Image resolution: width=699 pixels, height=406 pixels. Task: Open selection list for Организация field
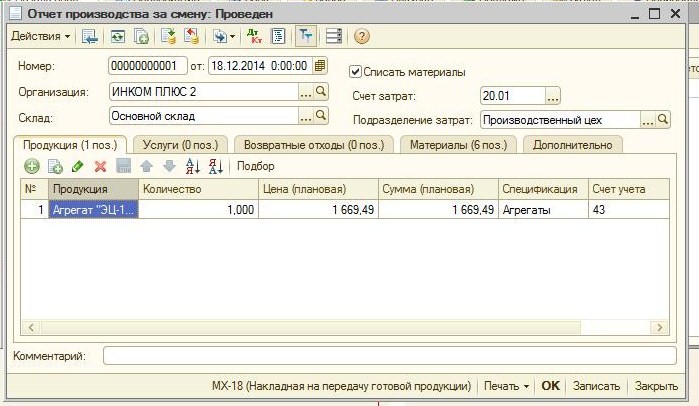305,92
